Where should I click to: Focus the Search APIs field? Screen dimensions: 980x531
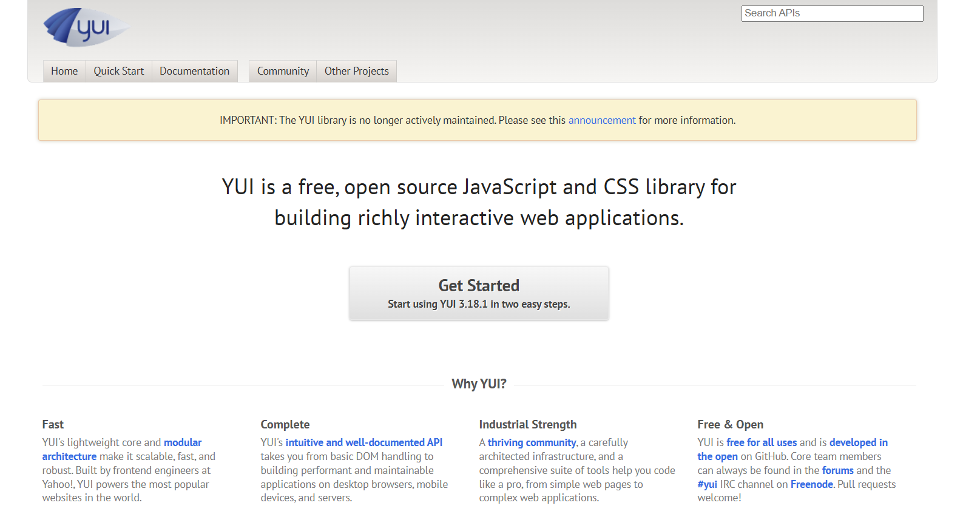tap(832, 13)
